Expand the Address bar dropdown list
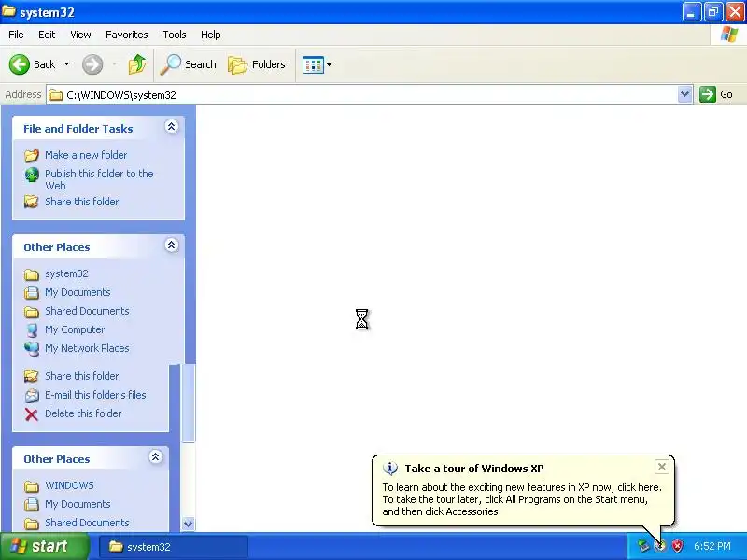Screen dimensions: 747x560 coord(684,94)
